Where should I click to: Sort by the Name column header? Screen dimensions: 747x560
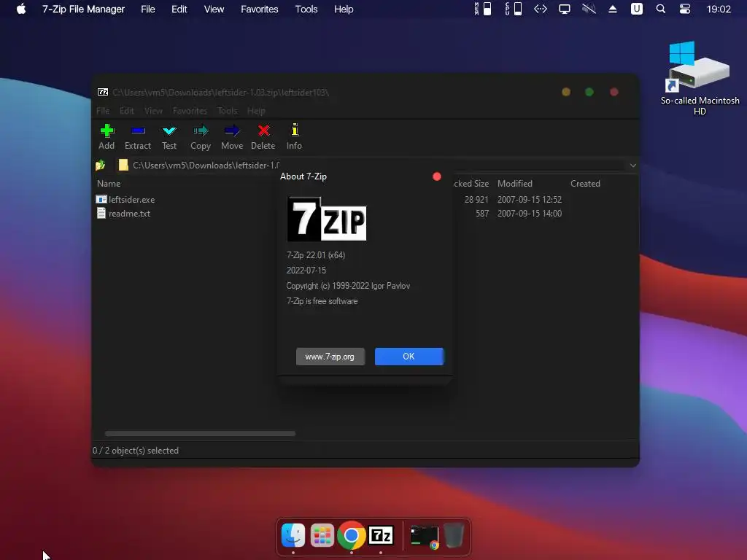(109, 183)
